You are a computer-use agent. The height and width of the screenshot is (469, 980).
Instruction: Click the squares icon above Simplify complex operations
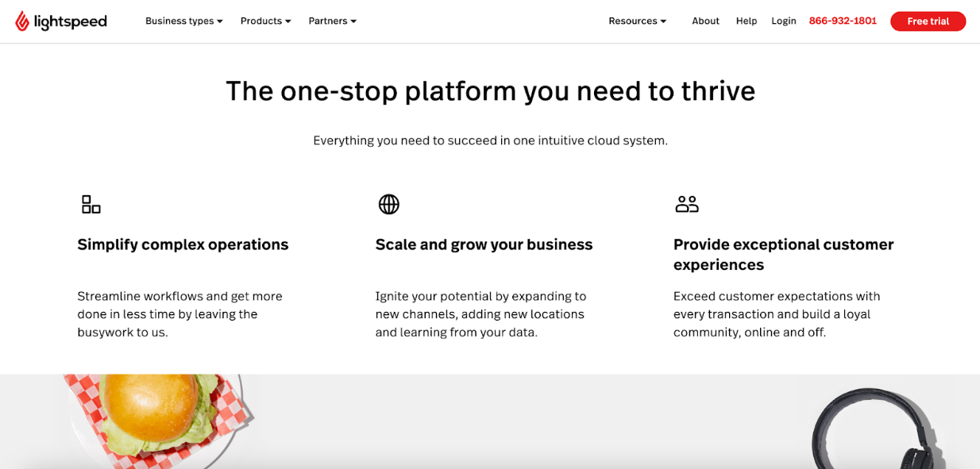point(91,204)
